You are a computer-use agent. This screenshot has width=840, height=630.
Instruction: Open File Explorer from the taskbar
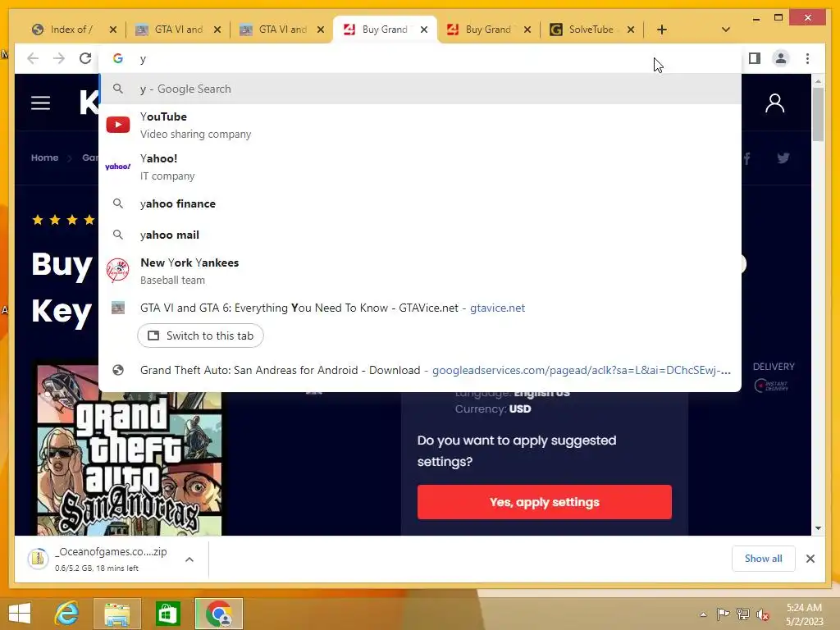point(117,614)
